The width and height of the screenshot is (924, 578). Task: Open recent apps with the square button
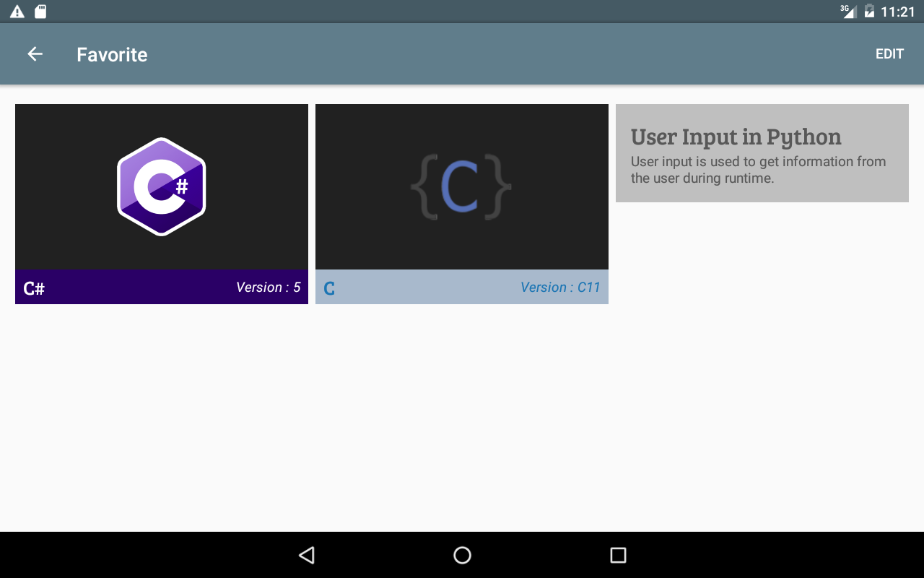pyautogui.click(x=618, y=555)
